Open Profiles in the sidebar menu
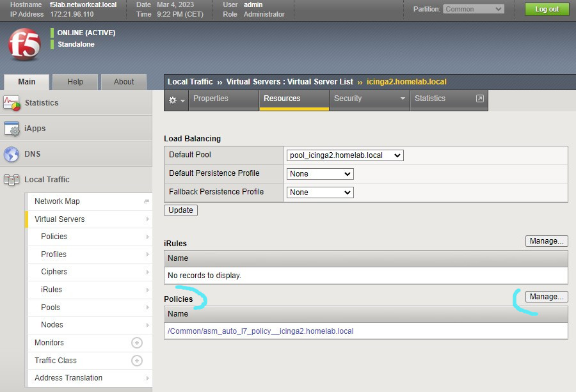 (54, 255)
